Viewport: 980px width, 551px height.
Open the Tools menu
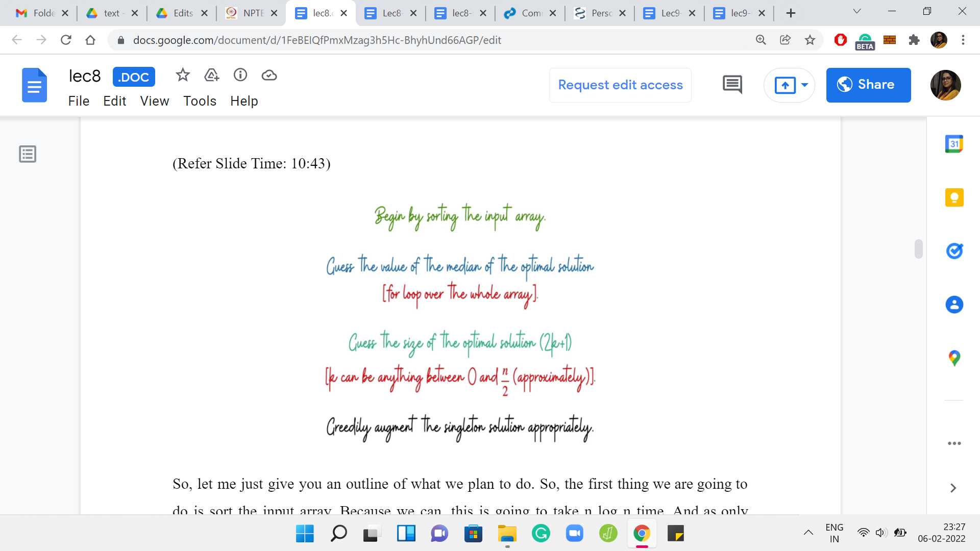coord(200,101)
